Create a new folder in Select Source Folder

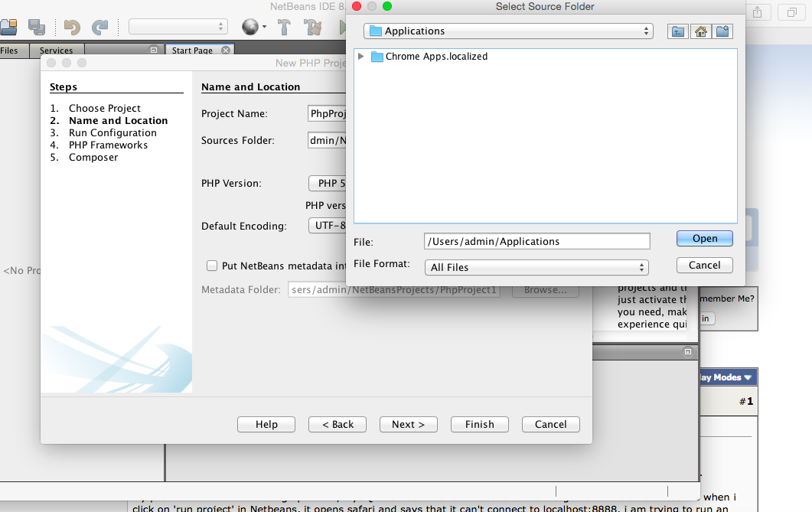722,31
